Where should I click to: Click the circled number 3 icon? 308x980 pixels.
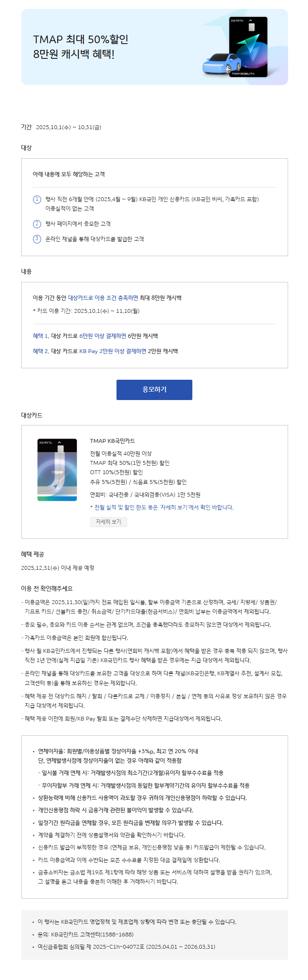[37, 239]
